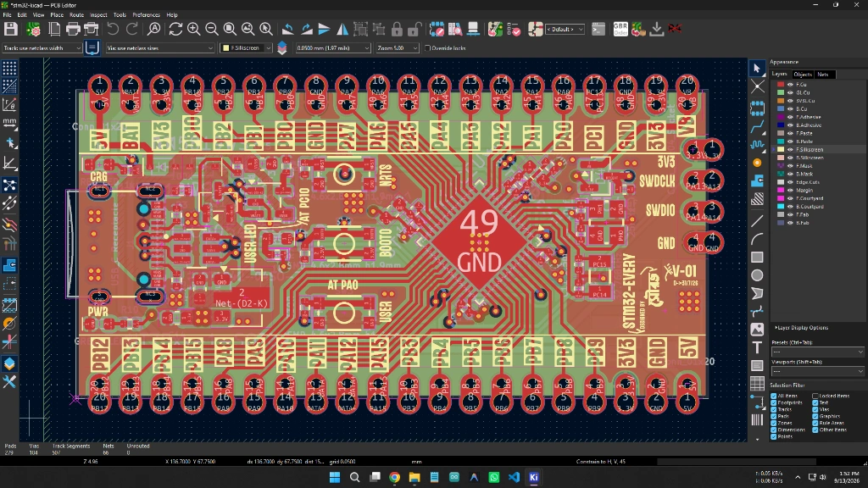The width and height of the screenshot is (868, 488).
Task: Toggle visibility of F.Cu layer
Action: (x=791, y=85)
